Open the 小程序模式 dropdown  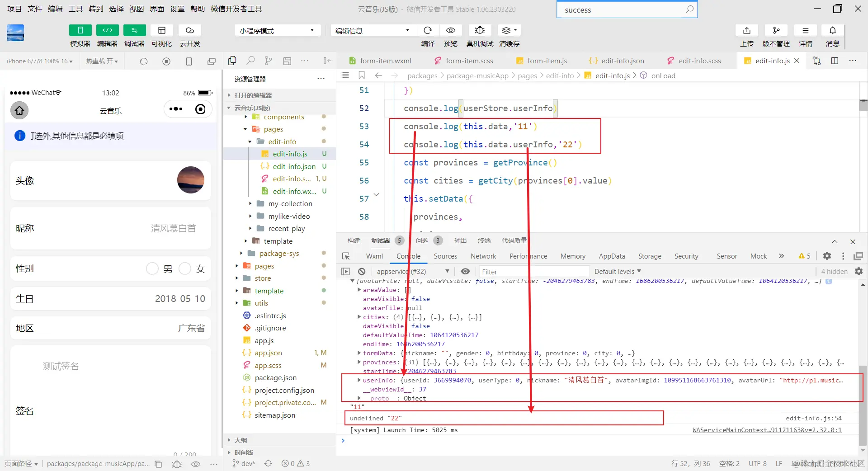[278, 30]
